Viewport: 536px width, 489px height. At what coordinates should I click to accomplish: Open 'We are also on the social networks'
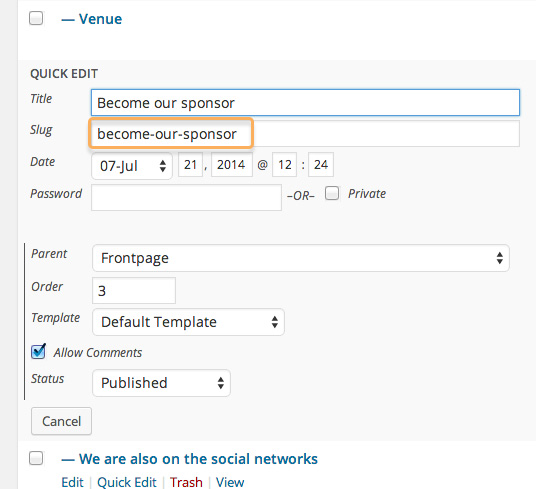(190, 459)
